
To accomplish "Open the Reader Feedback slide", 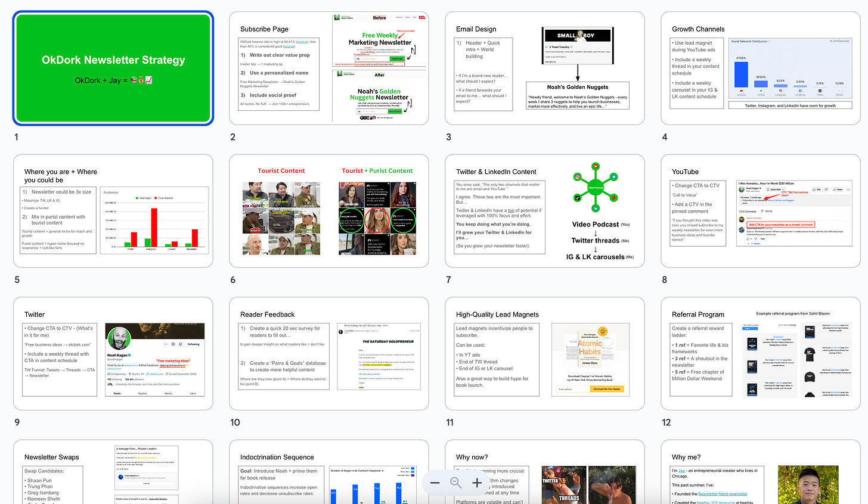I will click(329, 354).
